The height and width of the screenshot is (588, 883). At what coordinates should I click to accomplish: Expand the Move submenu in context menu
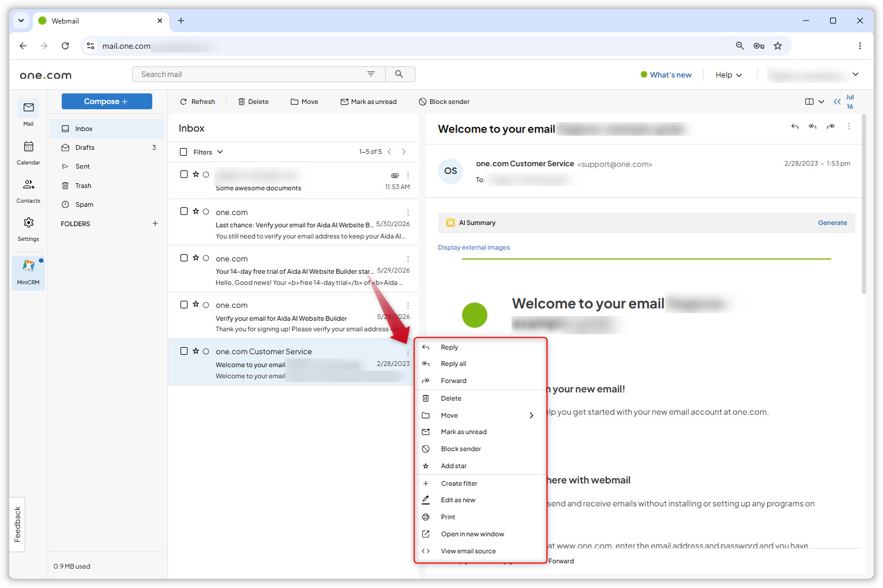click(531, 415)
